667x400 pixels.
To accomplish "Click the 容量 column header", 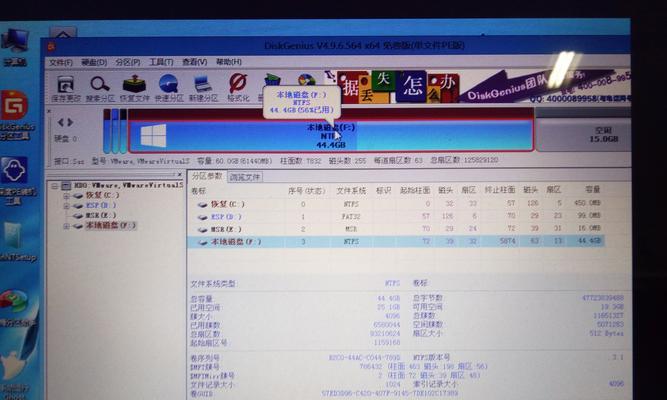I will click(x=592, y=190).
